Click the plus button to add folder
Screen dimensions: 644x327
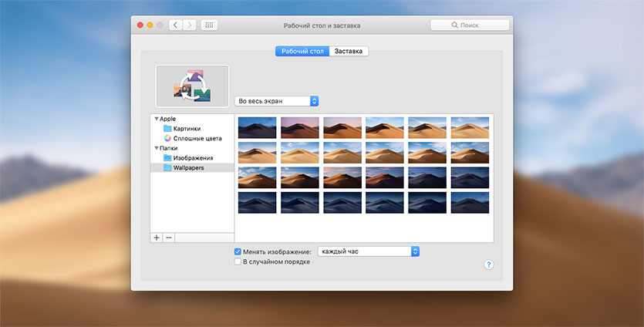point(157,238)
